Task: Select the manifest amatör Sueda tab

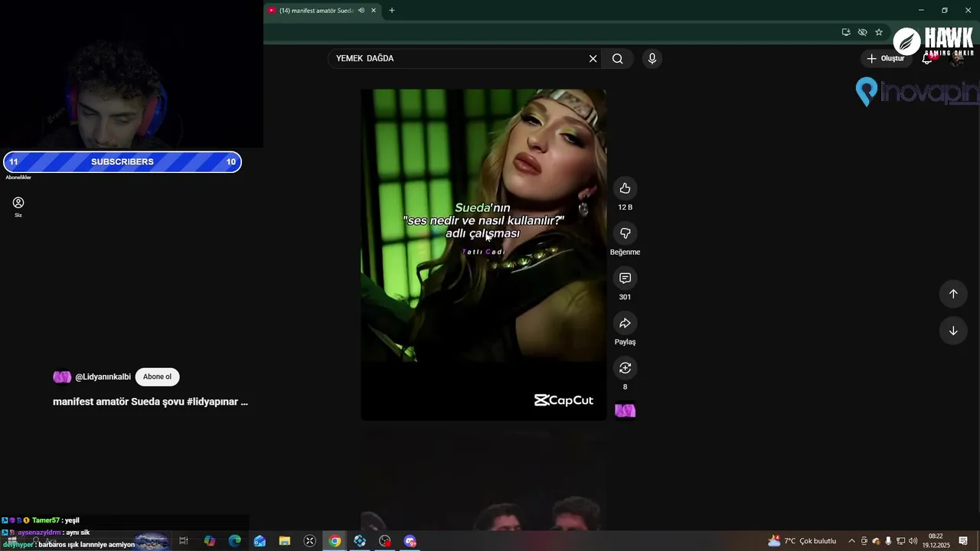Action: pos(315,11)
